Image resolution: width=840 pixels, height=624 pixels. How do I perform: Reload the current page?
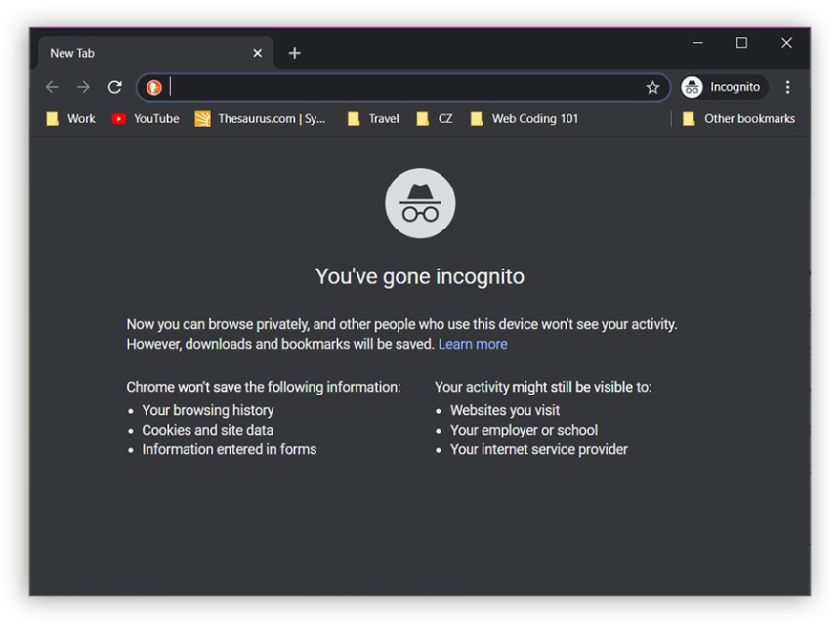pos(114,87)
